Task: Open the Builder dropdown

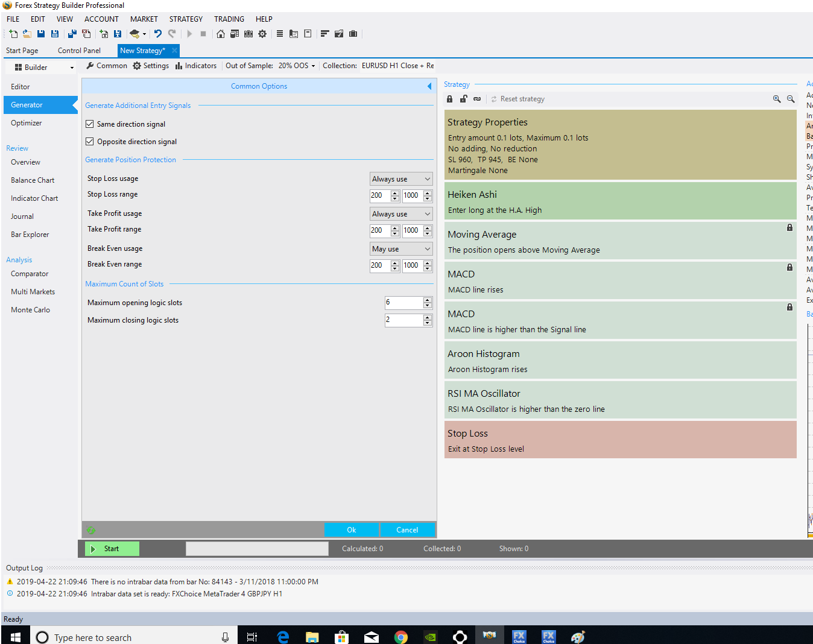Action: (x=44, y=68)
